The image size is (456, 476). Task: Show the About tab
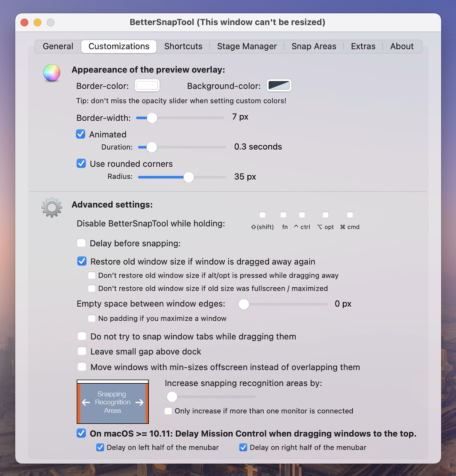point(402,46)
